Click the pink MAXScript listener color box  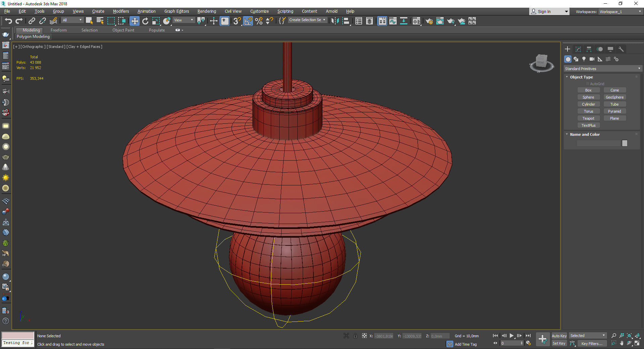click(18, 336)
